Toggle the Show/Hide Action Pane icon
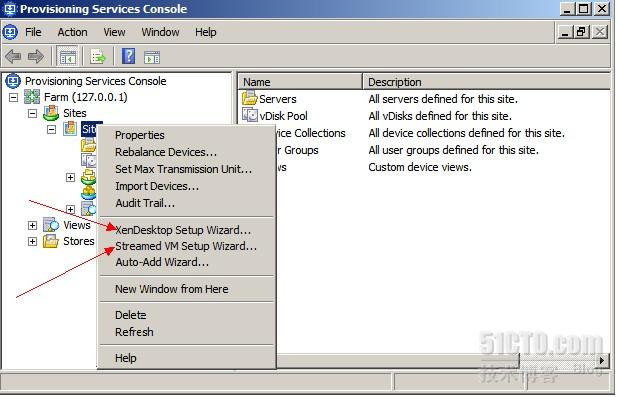617x397 pixels. [x=152, y=57]
